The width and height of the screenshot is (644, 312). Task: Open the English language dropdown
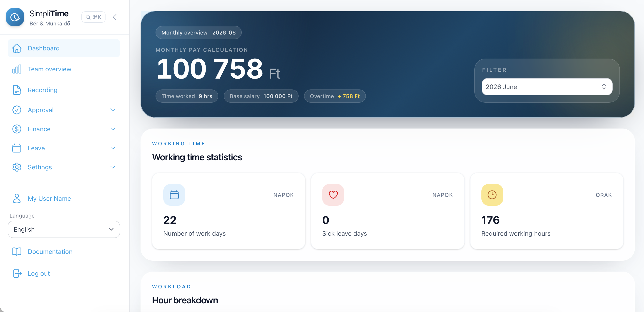click(64, 229)
